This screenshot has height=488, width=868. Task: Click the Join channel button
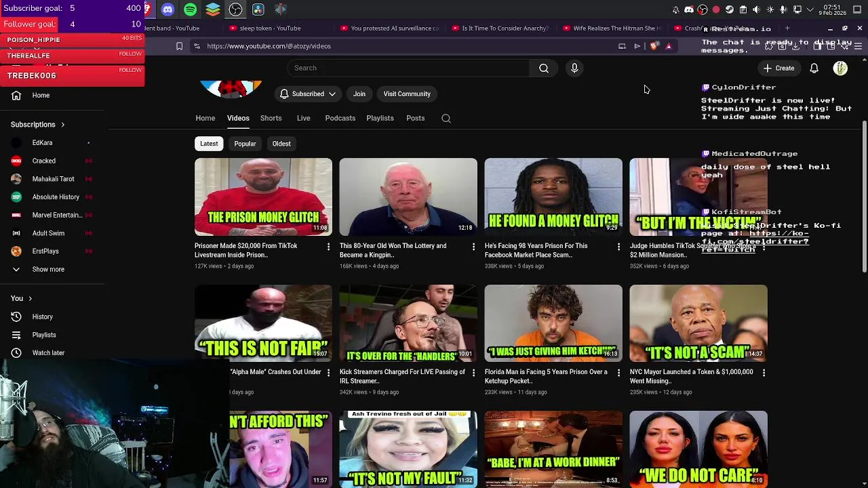pyautogui.click(x=359, y=94)
